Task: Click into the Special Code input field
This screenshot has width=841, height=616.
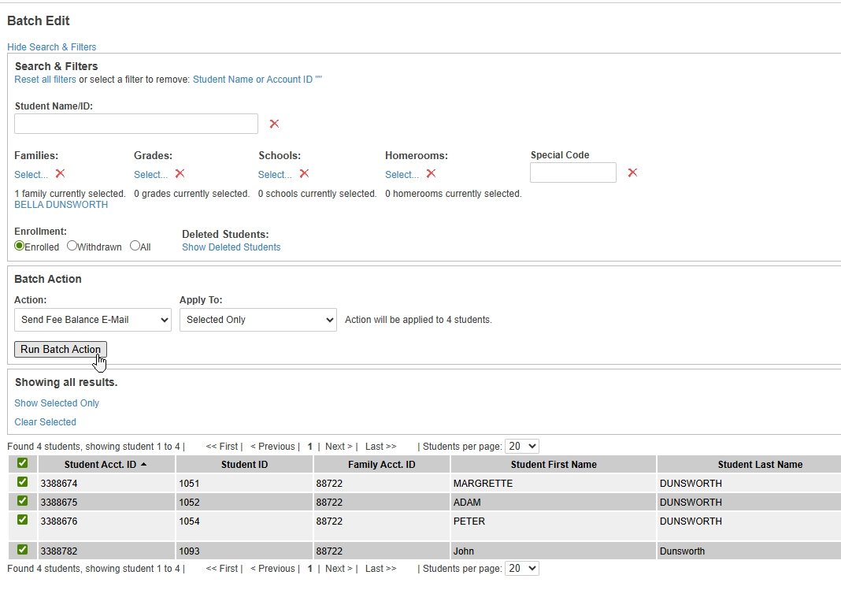Action: pyautogui.click(x=572, y=173)
